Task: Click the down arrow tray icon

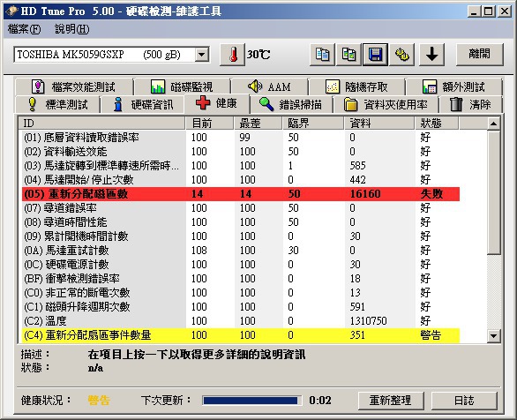Action: [431, 55]
